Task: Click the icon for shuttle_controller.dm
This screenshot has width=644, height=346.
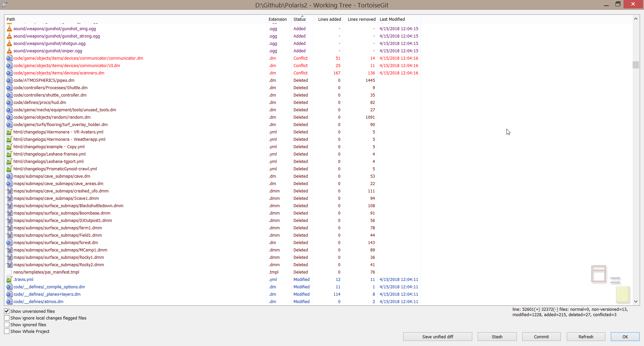Action: [x=9, y=95]
